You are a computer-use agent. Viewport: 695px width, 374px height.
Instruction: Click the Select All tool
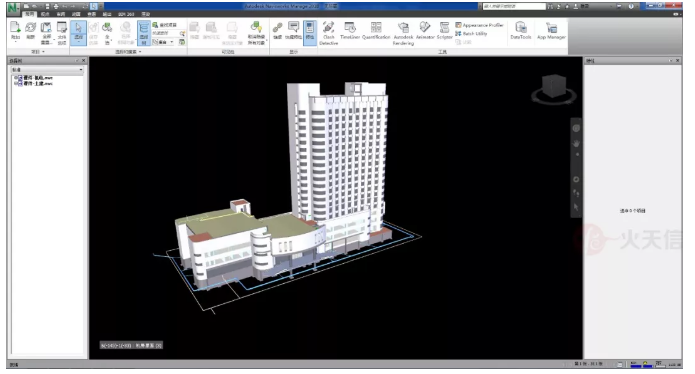(107, 33)
